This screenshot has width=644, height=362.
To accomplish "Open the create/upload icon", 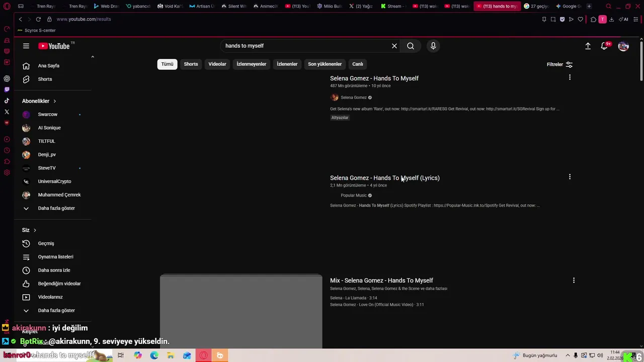I will pyautogui.click(x=588, y=46).
